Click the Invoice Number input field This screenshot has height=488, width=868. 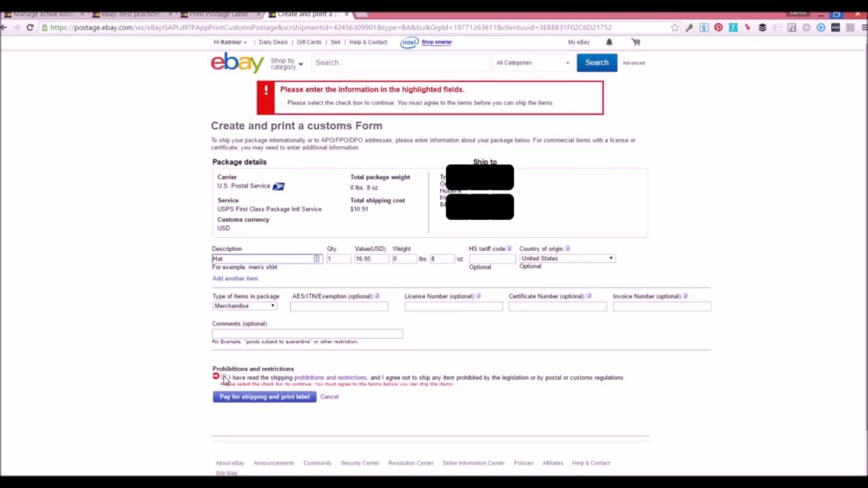[662, 306]
